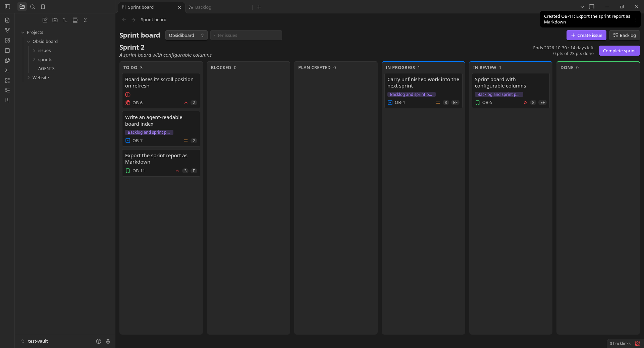
Task: Change the file explorer sort order
Action: (65, 20)
